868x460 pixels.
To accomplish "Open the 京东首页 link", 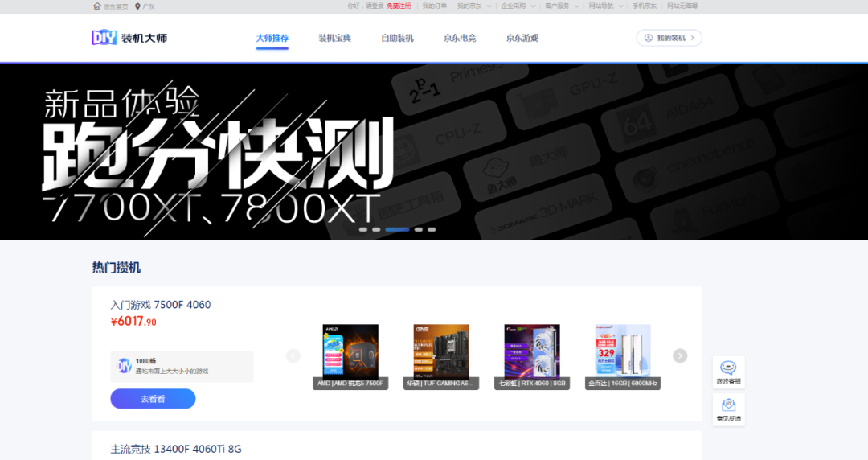I will 116,6.
